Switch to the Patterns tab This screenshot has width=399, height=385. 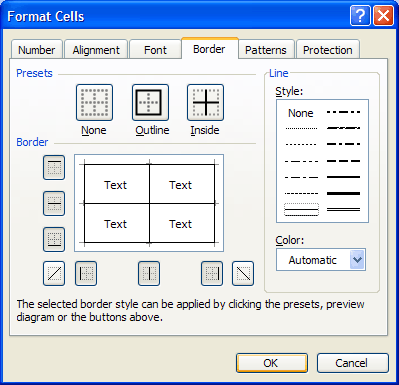(266, 50)
